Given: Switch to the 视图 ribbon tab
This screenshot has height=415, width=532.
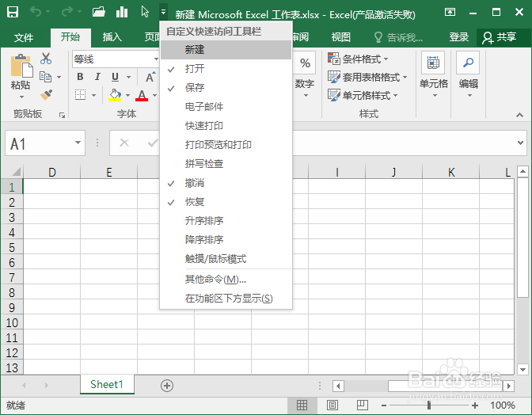Looking at the screenshot, I should pyautogui.click(x=340, y=37).
